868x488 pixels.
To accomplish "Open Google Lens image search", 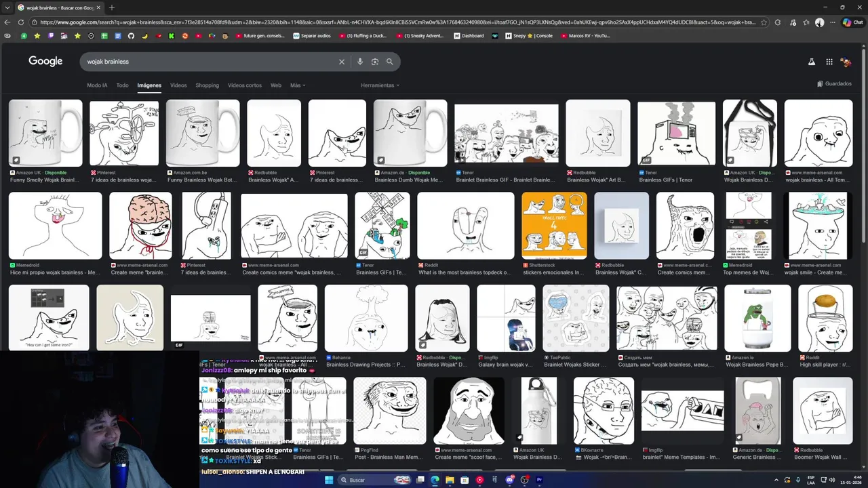I will [x=375, y=62].
